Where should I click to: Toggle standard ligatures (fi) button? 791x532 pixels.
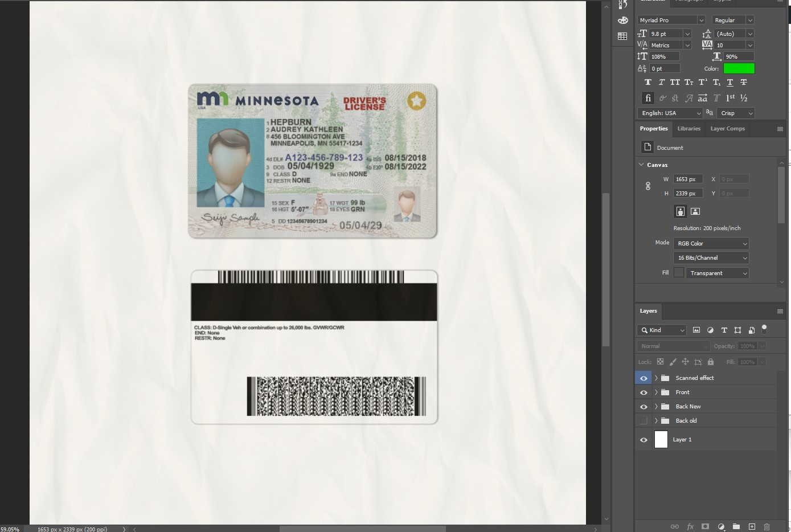(647, 98)
